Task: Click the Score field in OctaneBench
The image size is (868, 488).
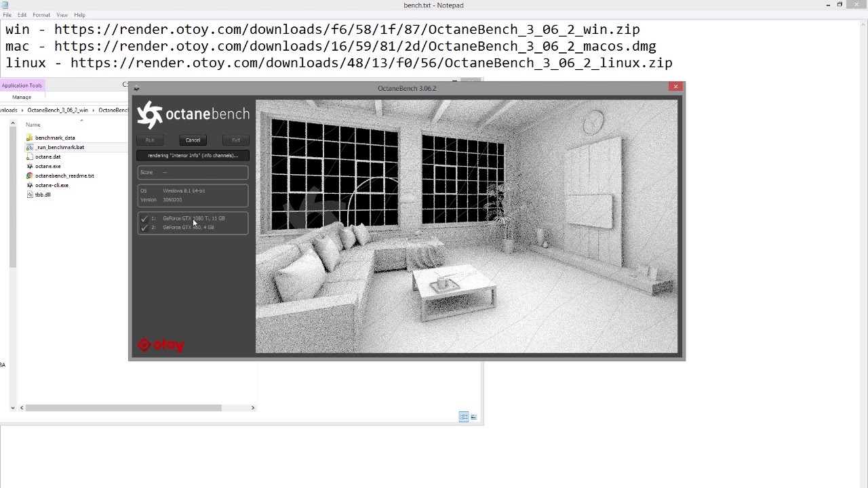Action: click(x=193, y=173)
